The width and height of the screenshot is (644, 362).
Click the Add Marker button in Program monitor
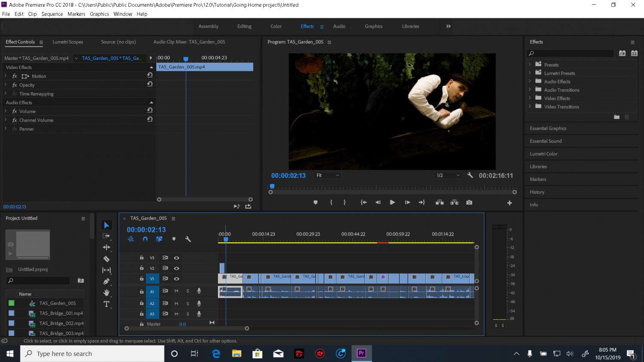coord(316,202)
